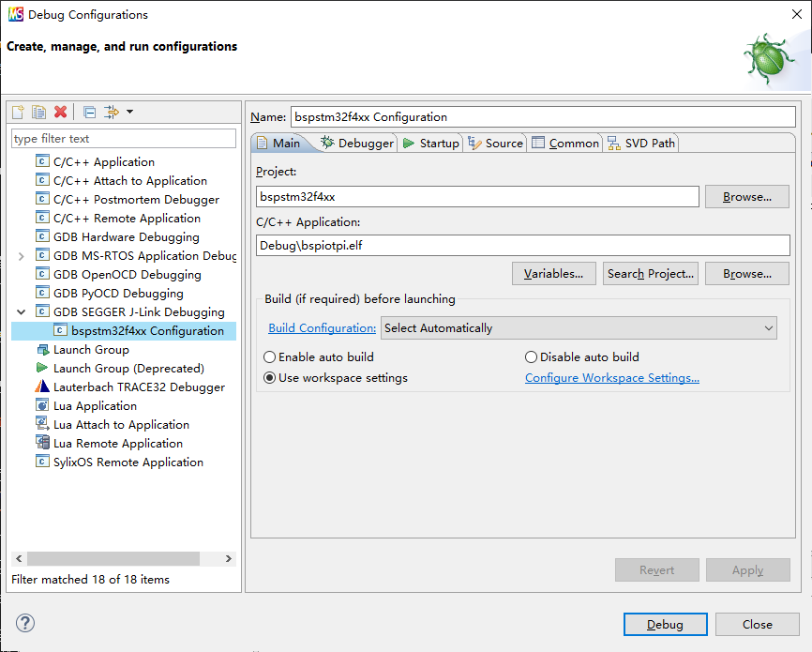Open the Build Configuration dropdown
The height and width of the screenshot is (652, 812).
pos(579,327)
